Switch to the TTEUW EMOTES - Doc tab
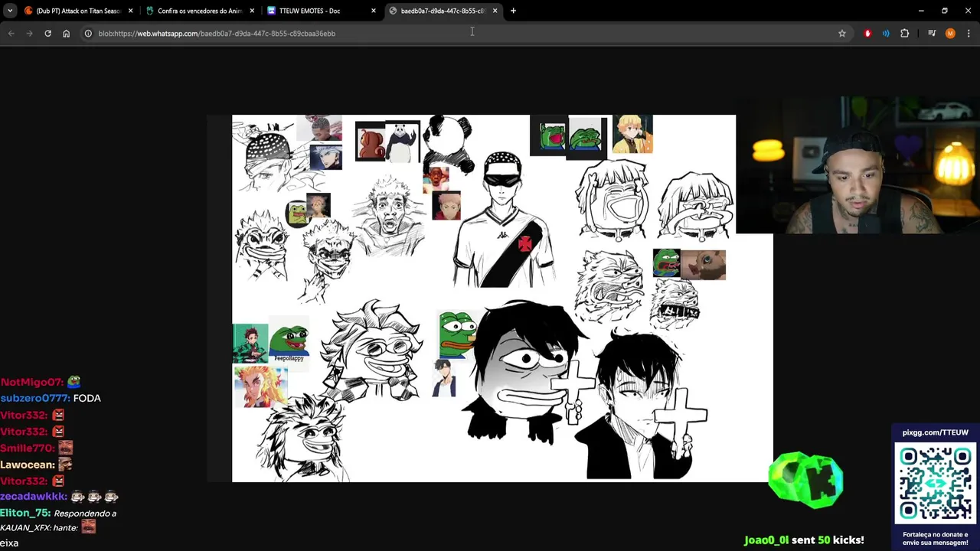 321,11
